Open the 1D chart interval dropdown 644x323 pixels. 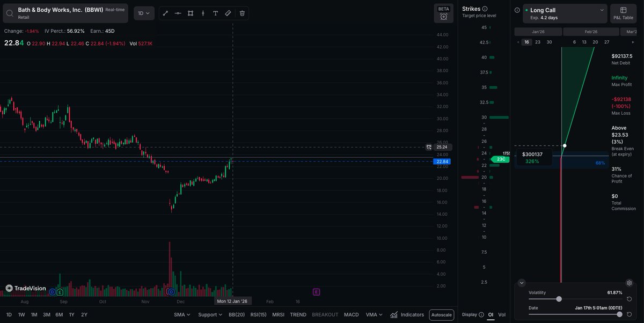click(144, 13)
